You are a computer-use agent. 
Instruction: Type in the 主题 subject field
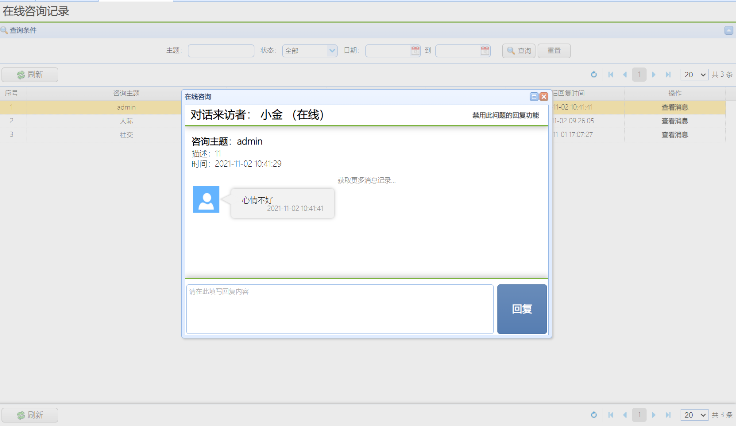click(x=221, y=50)
